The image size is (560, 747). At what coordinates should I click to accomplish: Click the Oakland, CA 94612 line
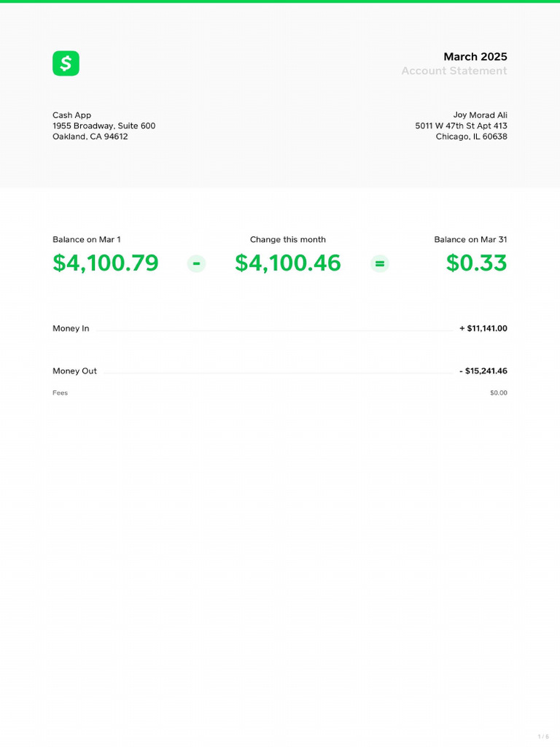[90, 136]
